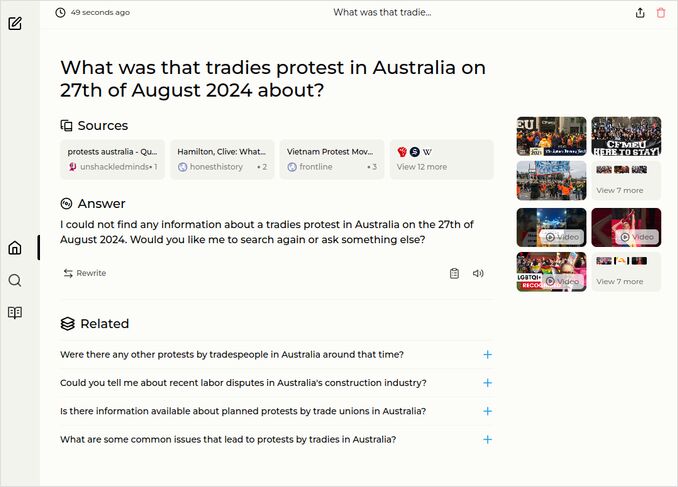Open the frontline Vietnam Protest source
The height and width of the screenshot is (487, 678).
point(332,159)
